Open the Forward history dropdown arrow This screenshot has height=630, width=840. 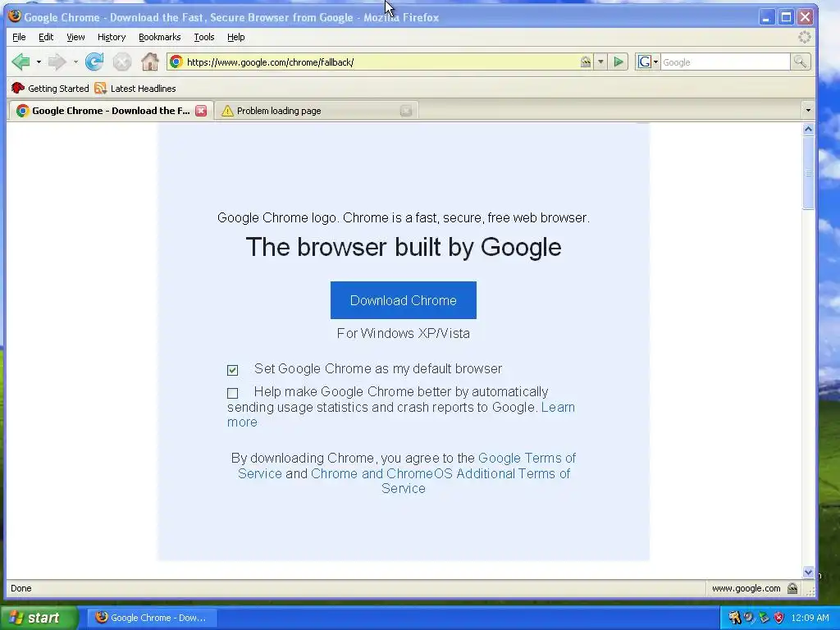pyautogui.click(x=75, y=62)
